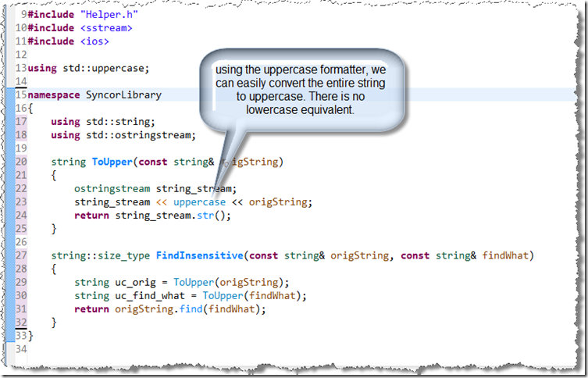Click ToUpper call on line 30
The image size is (588, 378).
(223, 296)
